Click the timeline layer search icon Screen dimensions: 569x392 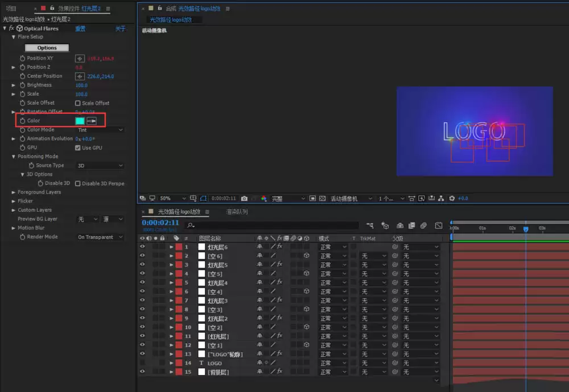(191, 225)
